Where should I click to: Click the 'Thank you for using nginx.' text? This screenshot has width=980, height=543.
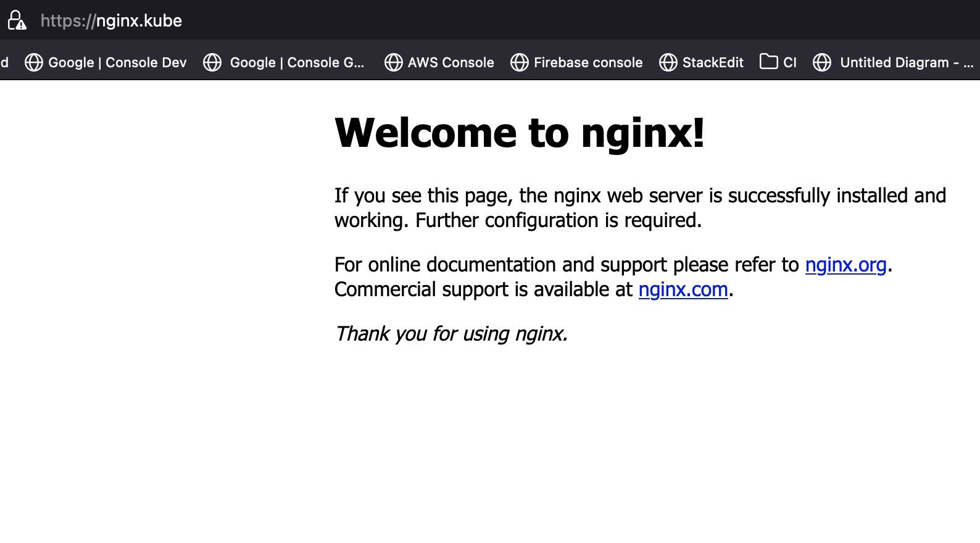coord(451,334)
